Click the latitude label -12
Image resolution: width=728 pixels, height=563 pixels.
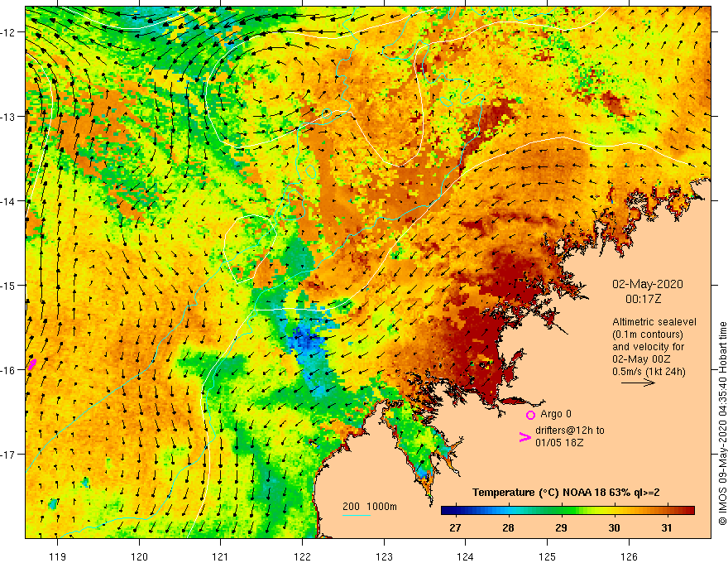tap(9, 32)
